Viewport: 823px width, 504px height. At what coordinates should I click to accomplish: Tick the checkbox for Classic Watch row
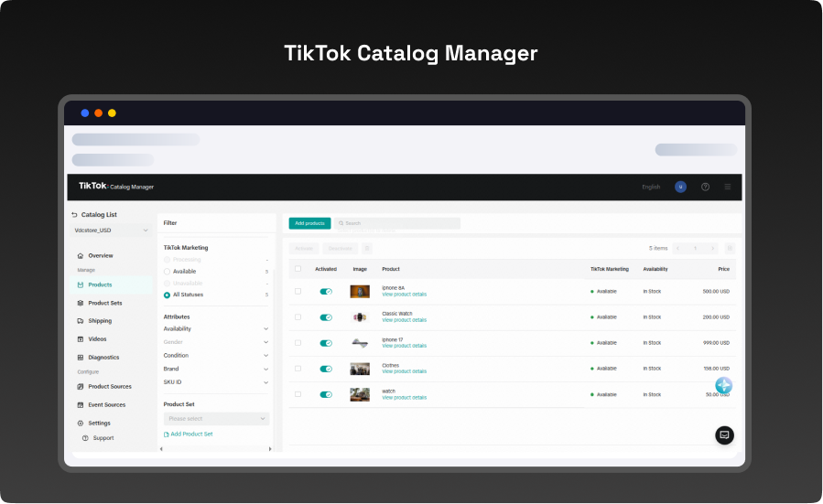298,317
